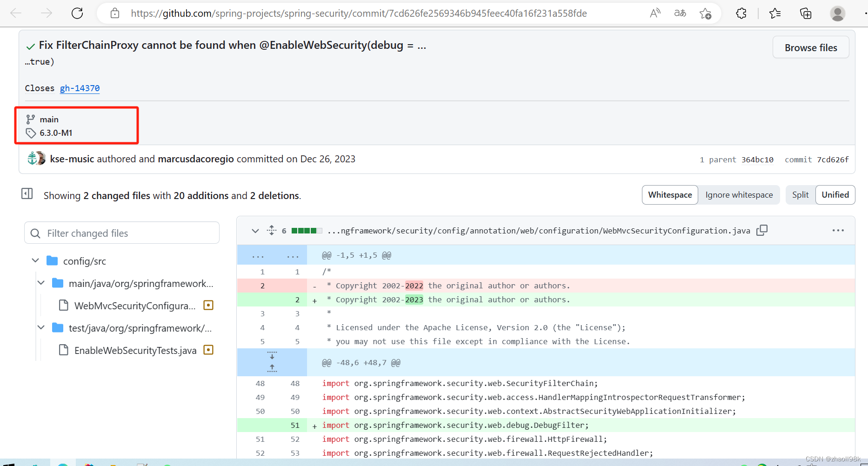Open the WebMvcSecurityConfiguration.java file header path
868x466 pixels.
pos(539,231)
